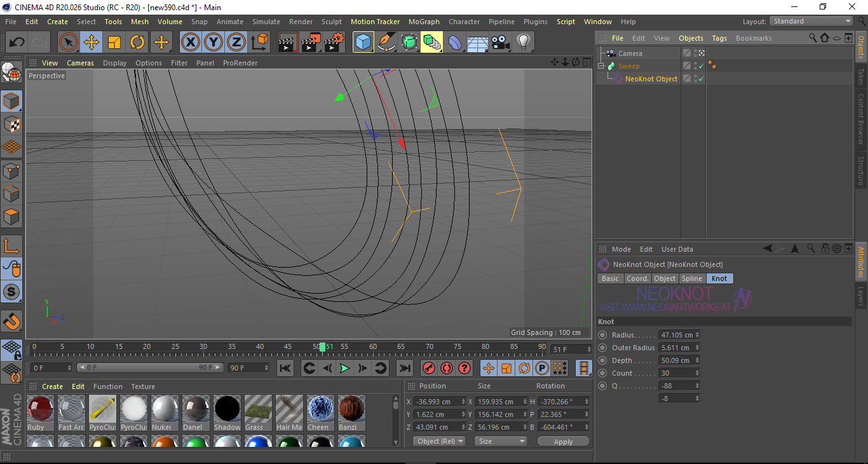The image size is (868, 464).
Task: Open the Simulate menu
Action: [x=266, y=22]
